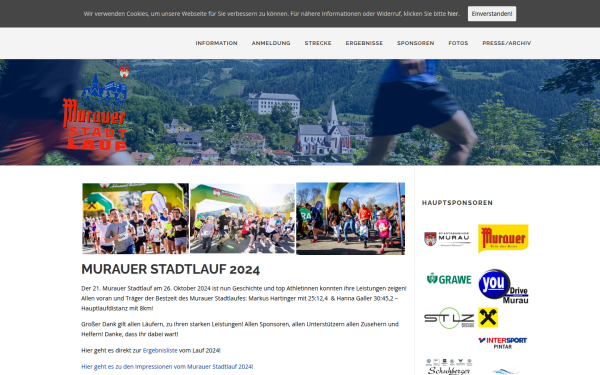600x375 pixels.
Task: Click the Murauer Stadtlauf logo in banner
Action: [x=95, y=112]
